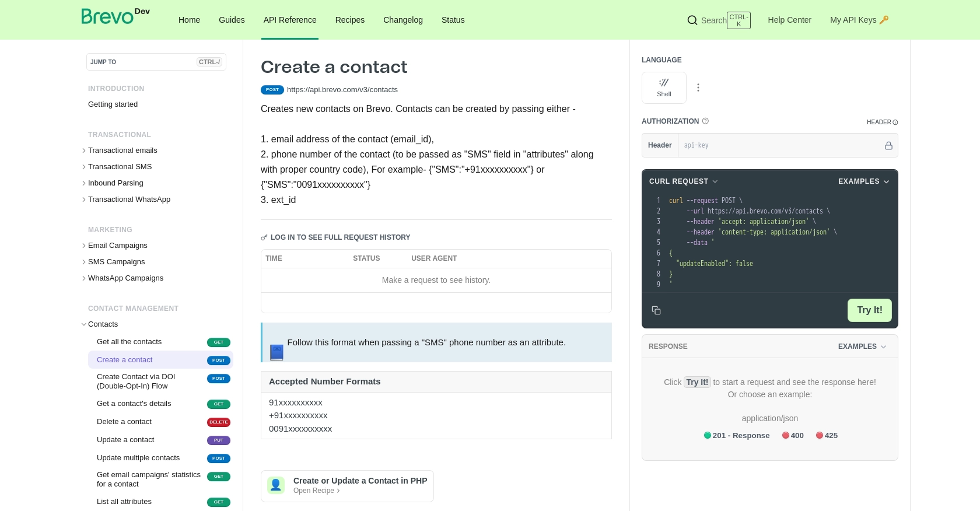This screenshot has width=980, height=511.
Task: Click the HEADER info icon
Action: 895,123
